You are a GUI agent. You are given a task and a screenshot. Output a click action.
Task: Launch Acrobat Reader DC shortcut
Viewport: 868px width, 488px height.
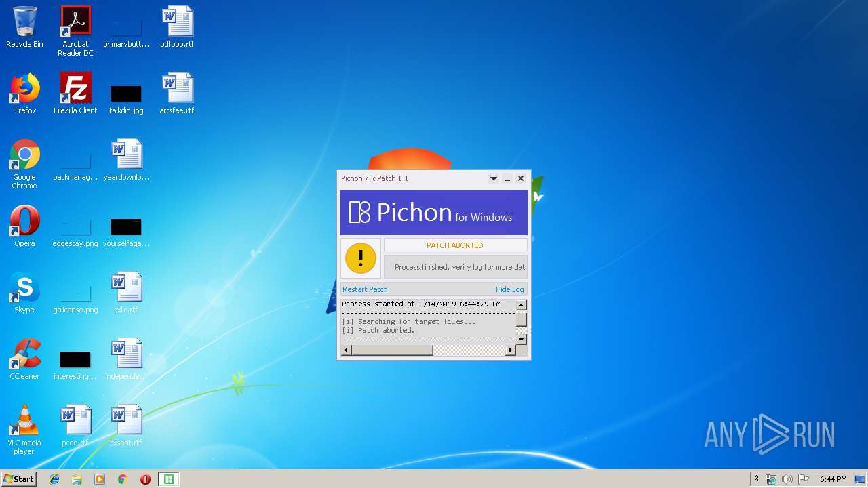[x=75, y=30]
